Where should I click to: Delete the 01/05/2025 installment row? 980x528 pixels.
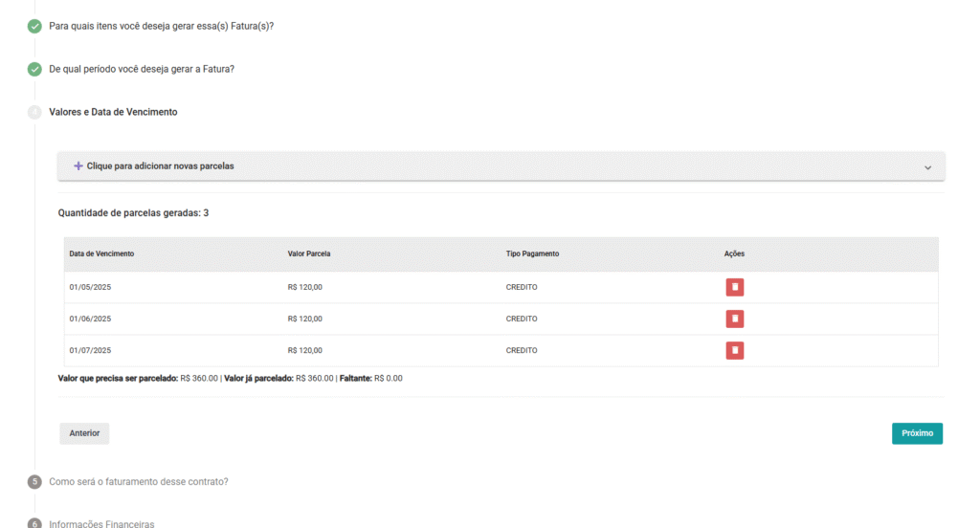point(734,287)
